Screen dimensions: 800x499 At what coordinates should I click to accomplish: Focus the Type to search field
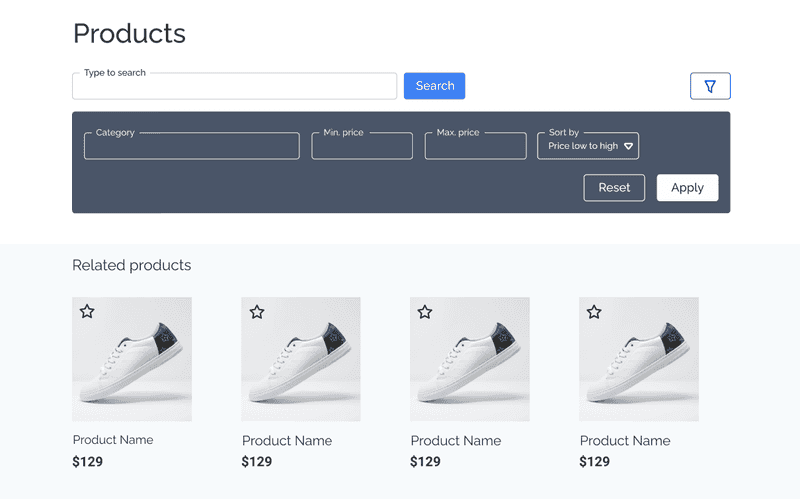234,87
